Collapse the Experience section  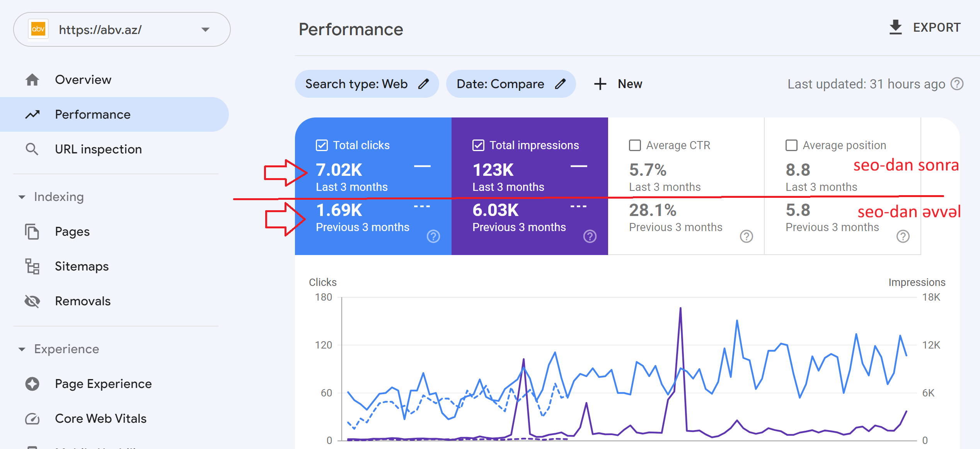22,349
